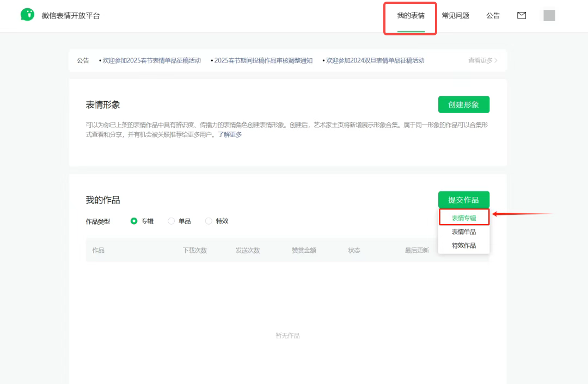Open 欢迎参加2024双旦表情单品征稿活动 announcement
The width and height of the screenshot is (588, 384).
[375, 60]
